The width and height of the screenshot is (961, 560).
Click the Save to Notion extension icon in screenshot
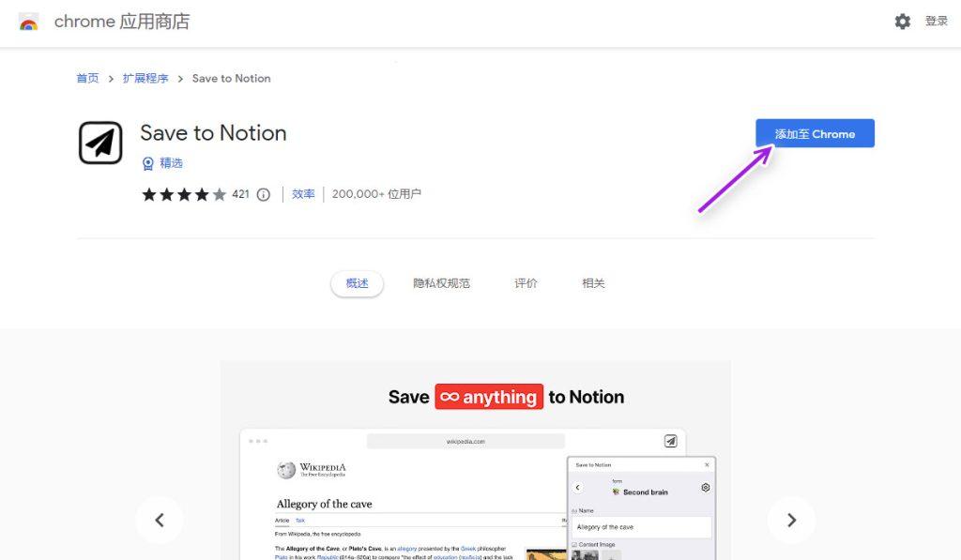(x=669, y=440)
